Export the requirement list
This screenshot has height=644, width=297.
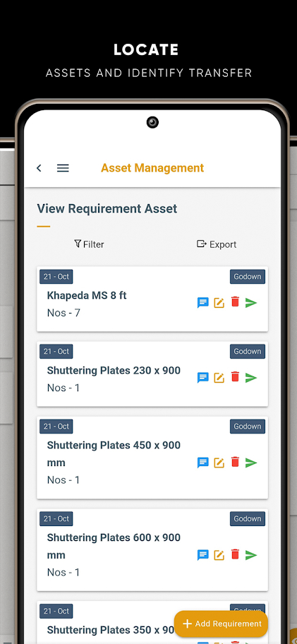point(217,244)
